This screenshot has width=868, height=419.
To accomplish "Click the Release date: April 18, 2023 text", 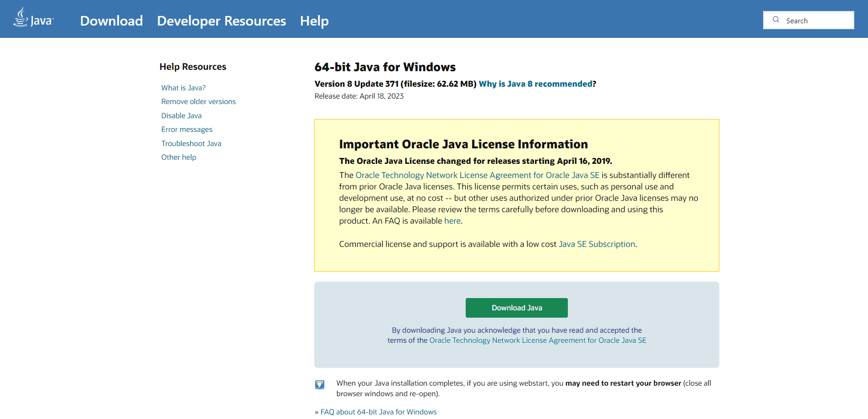I will pos(359,96).
